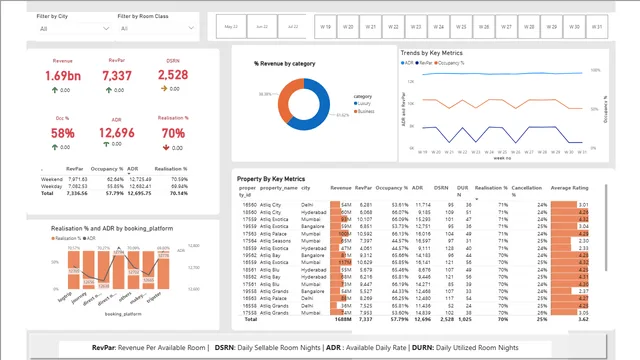This screenshot has height=360, width=640.
Task: Select week W 24 slicer button
Action: pyautogui.click(x=438, y=27)
